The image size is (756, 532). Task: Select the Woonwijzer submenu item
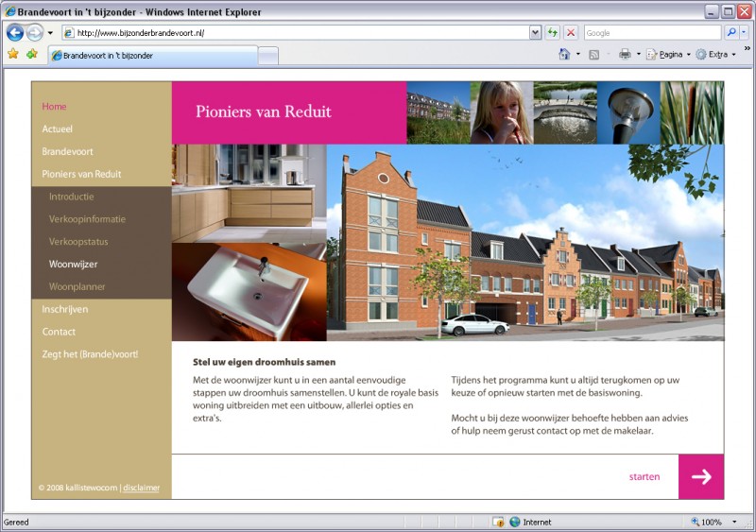(74, 265)
